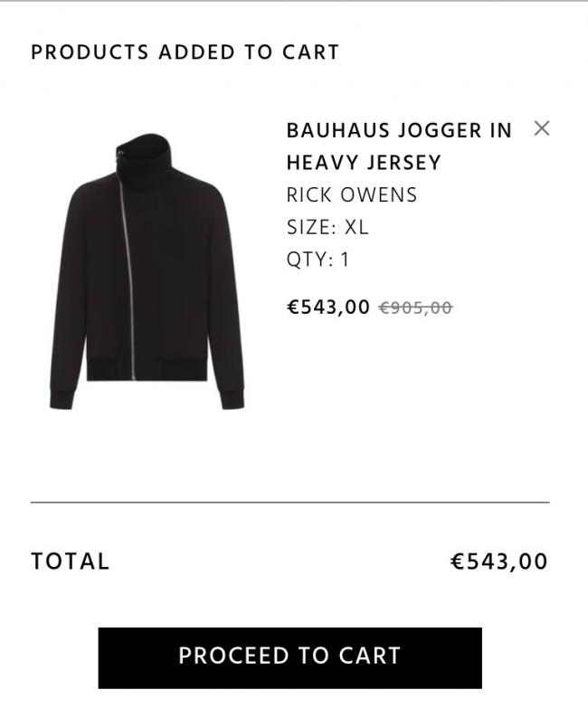The width and height of the screenshot is (588, 718).
Task: Click the Heavy Jersey line of title
Action: pos(364,163)
